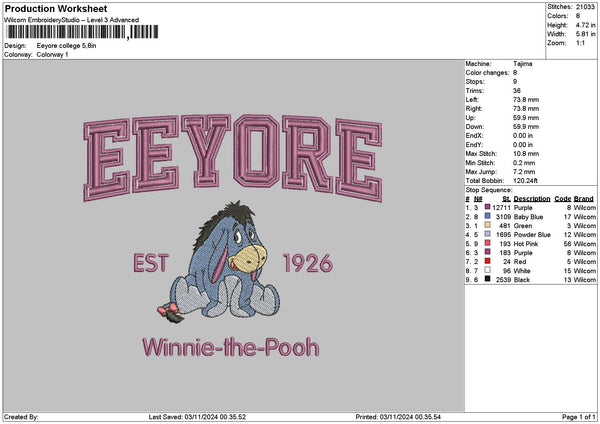Click the Trims value 36
600x424 pixels.
(x=517, y=91)
